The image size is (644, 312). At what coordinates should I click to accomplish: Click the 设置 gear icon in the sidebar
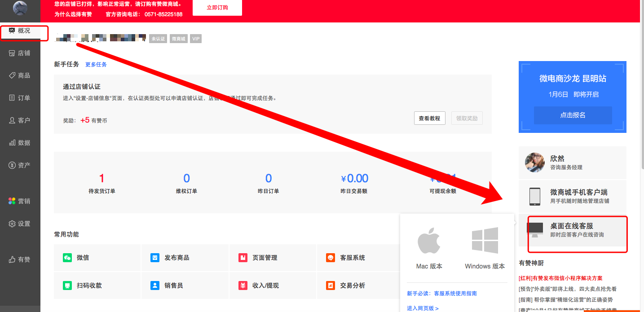click(12, 224)
